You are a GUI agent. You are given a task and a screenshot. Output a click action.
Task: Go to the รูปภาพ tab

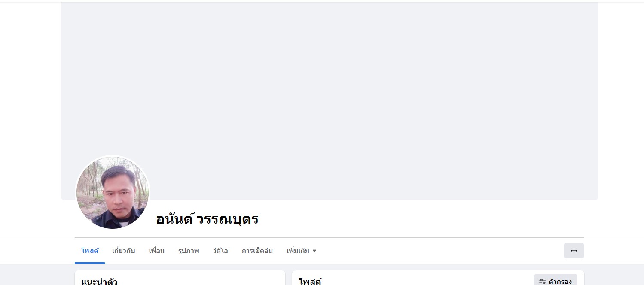pos(189,251)
